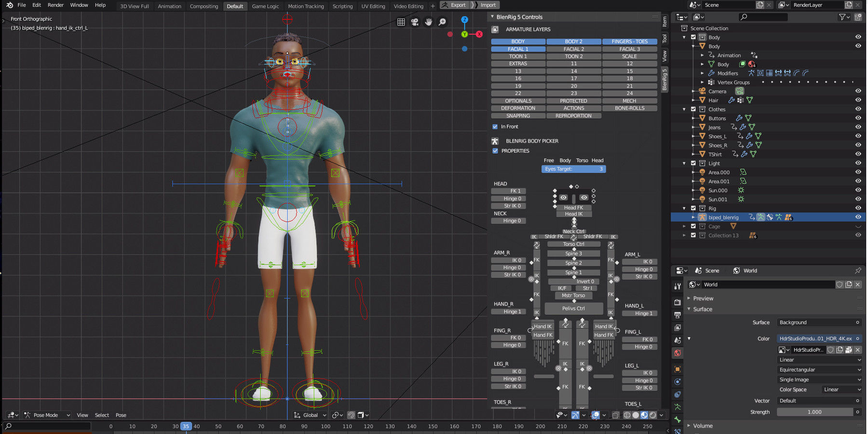The image size is (868, 434).
Task: Open the Render properties tab icon
Action: click(x=678, y=302)
